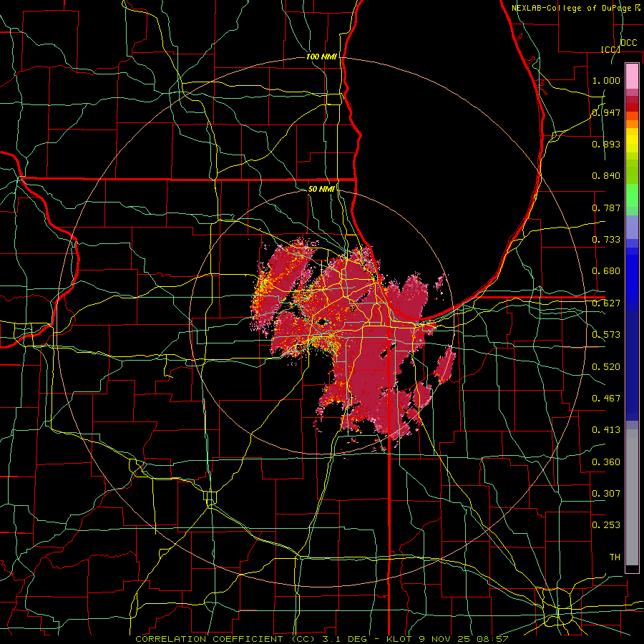The image size is (644, 644).
Task: Select the 0.627 legend value
Action: [x=606, y=303]
